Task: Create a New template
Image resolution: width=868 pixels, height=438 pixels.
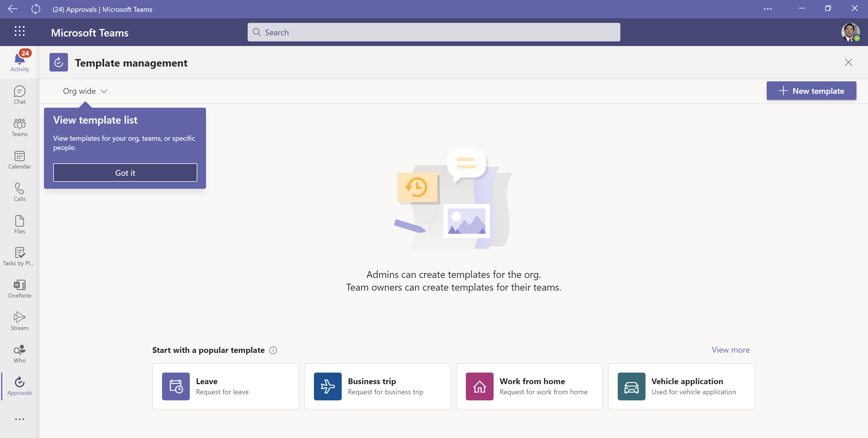Action: point(811,91)
